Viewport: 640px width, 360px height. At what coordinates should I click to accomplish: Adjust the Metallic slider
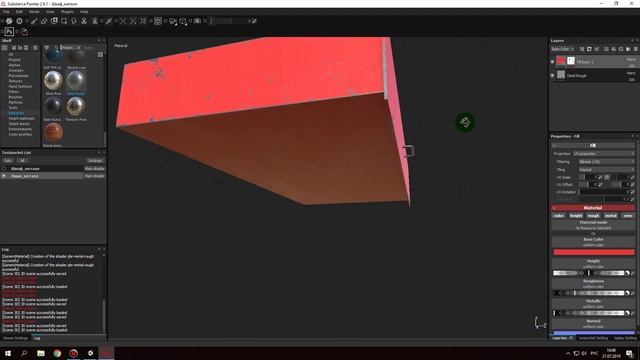590,313
